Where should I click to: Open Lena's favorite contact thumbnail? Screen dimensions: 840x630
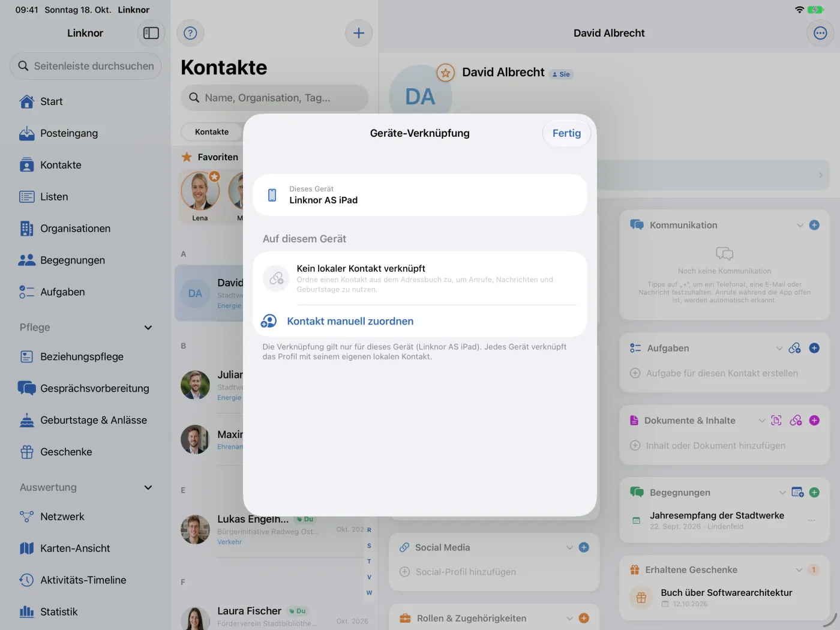point(200,196)
